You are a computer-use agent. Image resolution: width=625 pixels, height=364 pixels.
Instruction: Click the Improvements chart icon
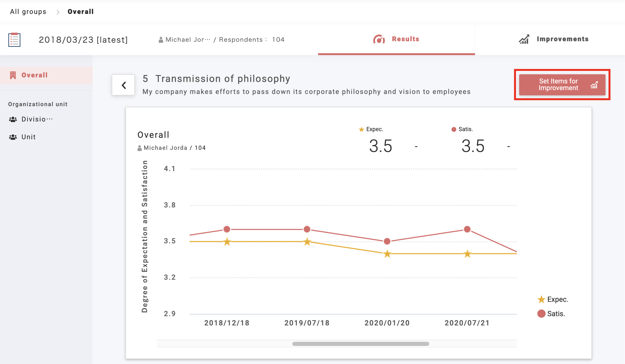(524, 39)
